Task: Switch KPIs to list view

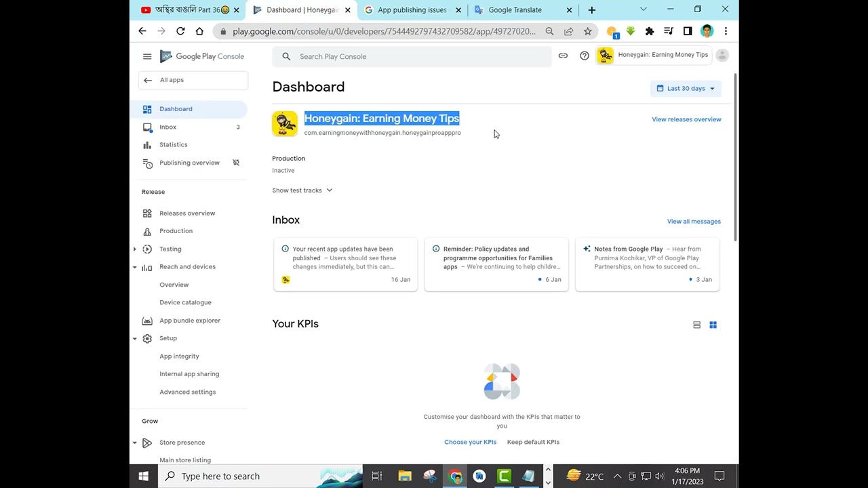Action: pos(696,325)
